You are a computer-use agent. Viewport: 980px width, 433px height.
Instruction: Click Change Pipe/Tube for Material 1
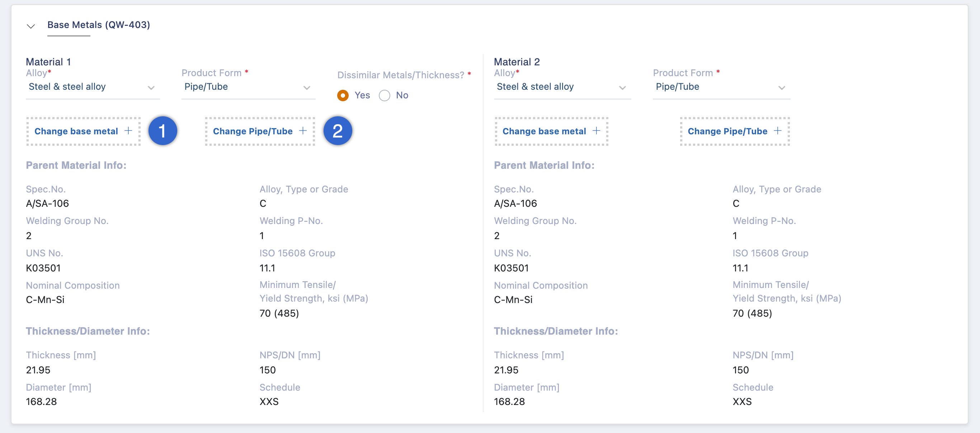pyautogui.click(x=260, y=131)
